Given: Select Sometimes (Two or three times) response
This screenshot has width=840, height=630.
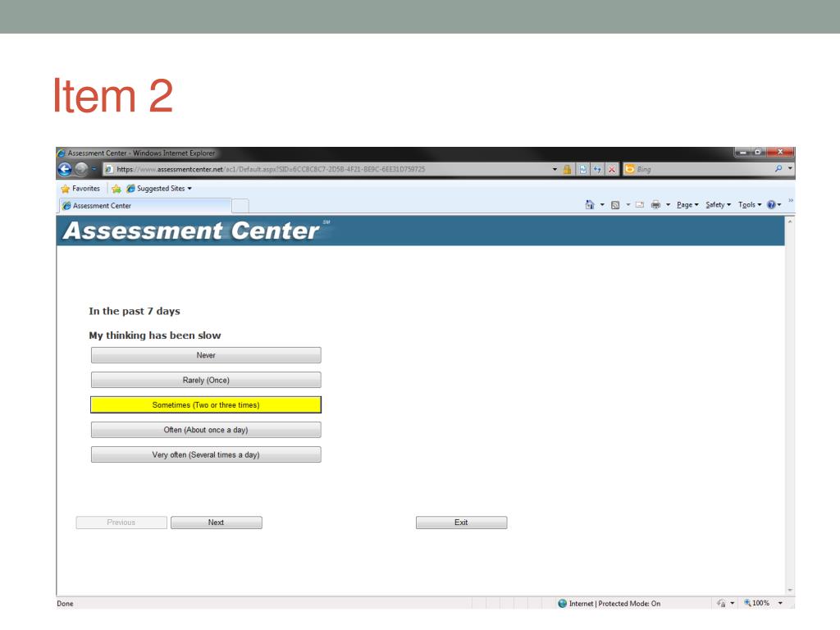Looking at the screenshot, I should [206, 405].
